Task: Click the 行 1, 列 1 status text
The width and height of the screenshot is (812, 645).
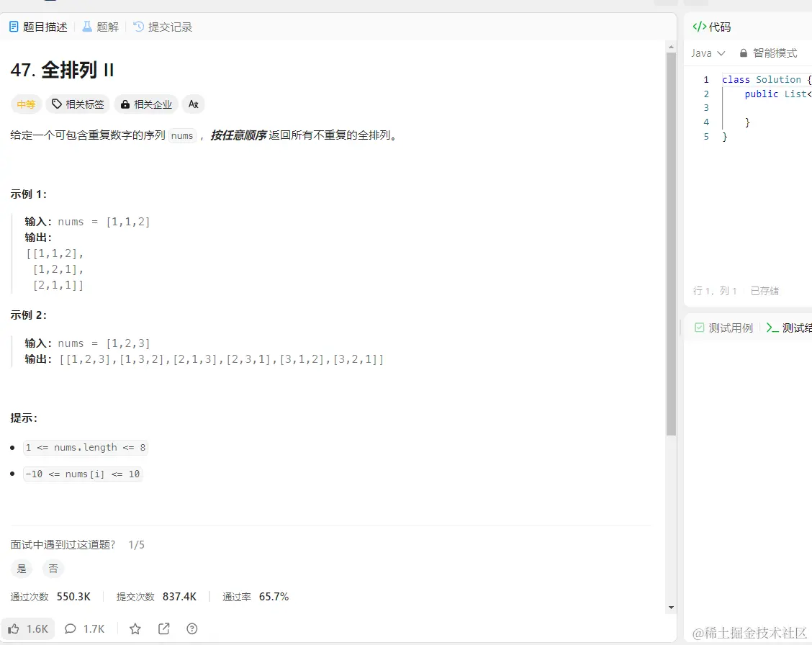Action: point(715,291)
